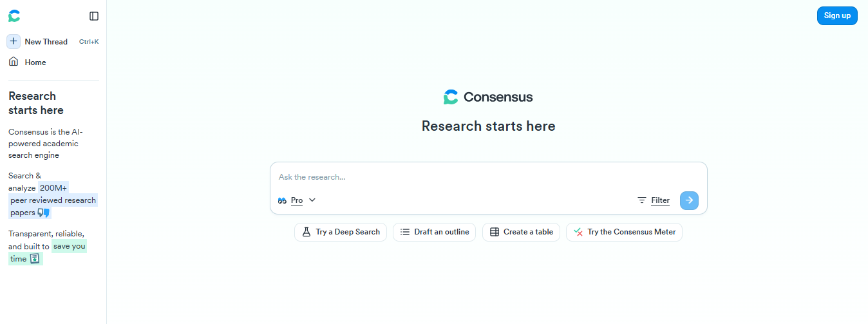Expand the chevron beside Pro
This screenshot has height=324, width=868.
coord(312,200)
